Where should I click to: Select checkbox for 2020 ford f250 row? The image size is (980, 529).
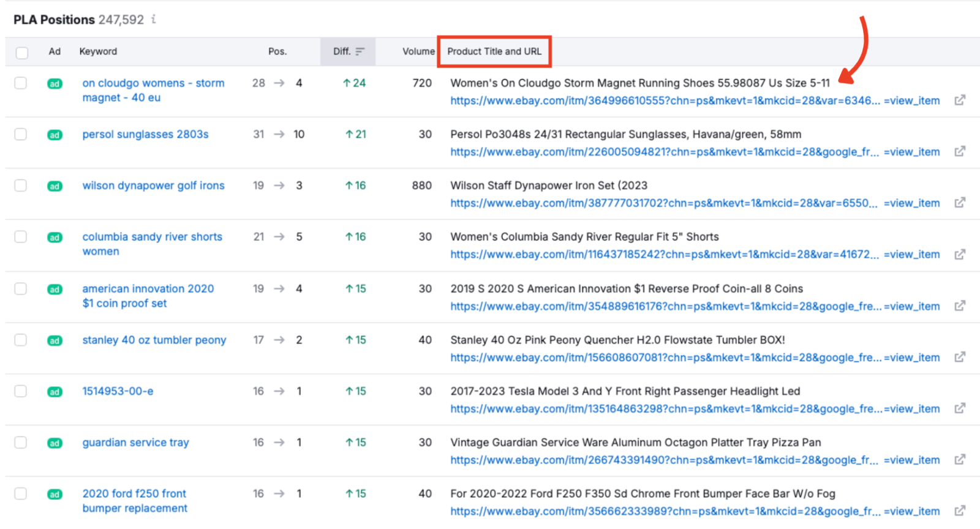(x=21, y=493)
